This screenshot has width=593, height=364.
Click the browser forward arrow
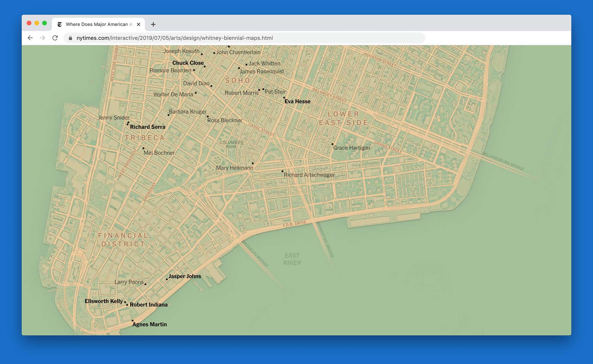(43, 38)
